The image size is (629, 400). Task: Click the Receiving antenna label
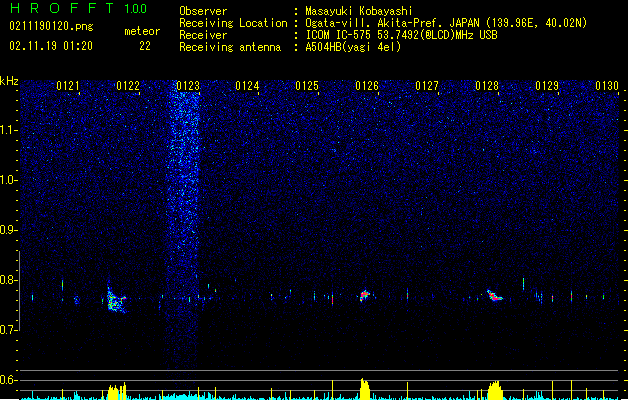coord(230,47)
